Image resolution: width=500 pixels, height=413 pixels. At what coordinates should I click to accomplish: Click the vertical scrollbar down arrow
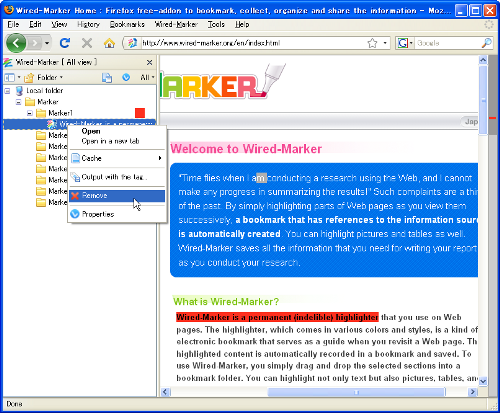click(x=483, y=381)
